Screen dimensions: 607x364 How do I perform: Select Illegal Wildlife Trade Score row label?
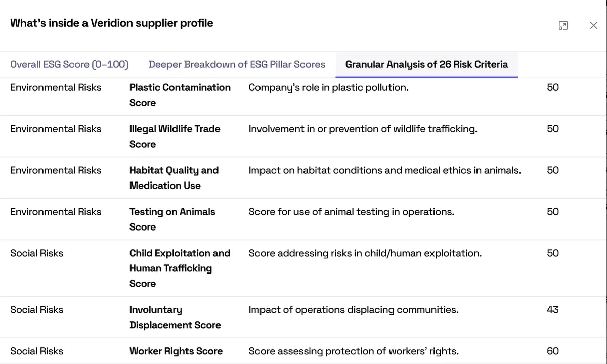(x=175, y=136)
